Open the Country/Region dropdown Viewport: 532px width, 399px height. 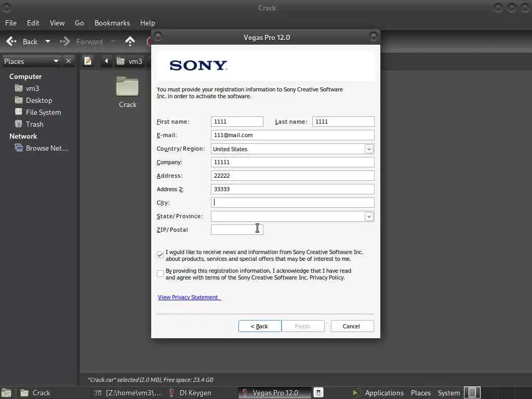click(x=369, y=149)
